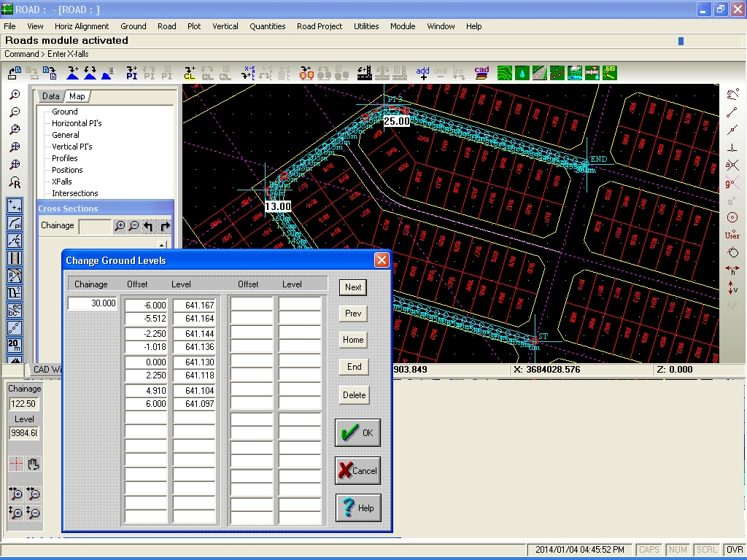Open Intersections in the data tree

75,193
